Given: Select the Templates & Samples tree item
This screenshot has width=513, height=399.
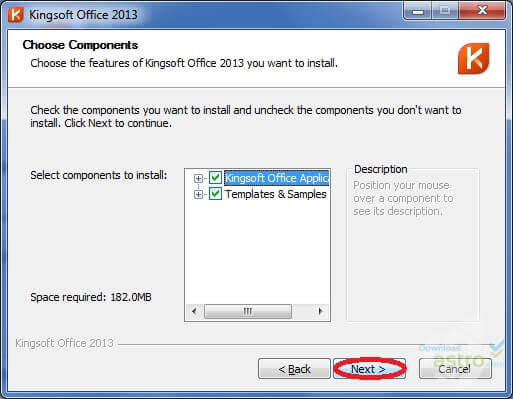Looking at the screenshot, I should click(276, 194).
